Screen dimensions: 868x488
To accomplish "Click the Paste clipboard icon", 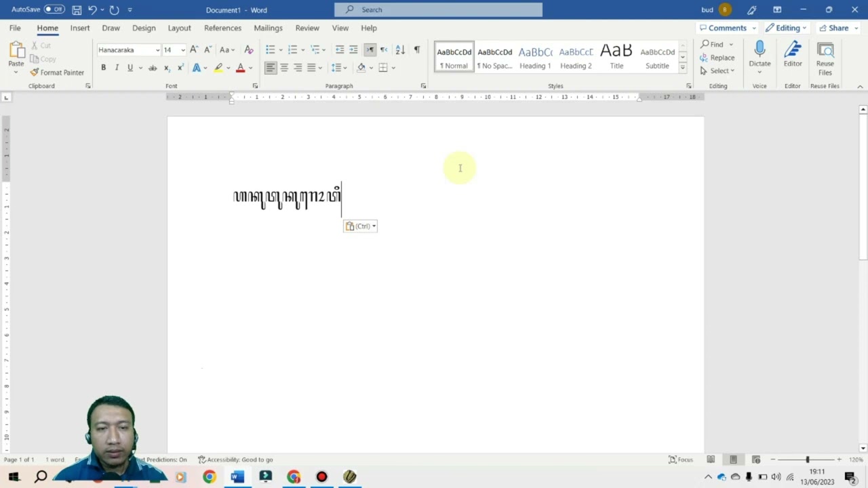I will (16, 49).
